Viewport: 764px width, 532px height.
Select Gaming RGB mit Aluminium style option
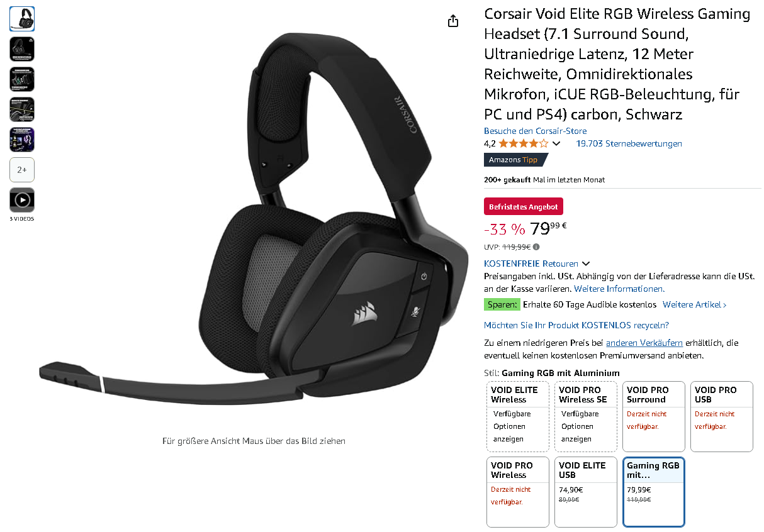tap(654, 492)
